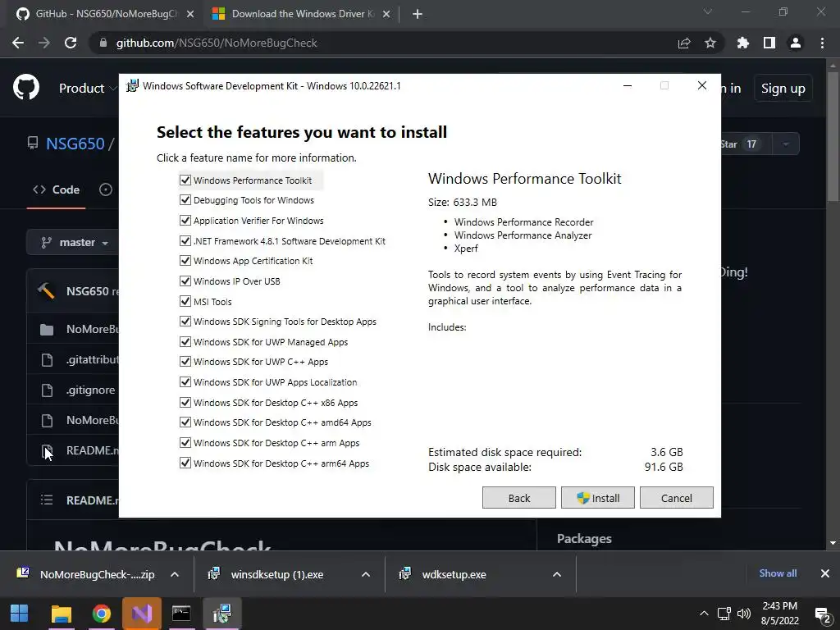Open the Windows Start menu
Image resolution: width=840 pixels, height=630 pixels.
(20, 614)
